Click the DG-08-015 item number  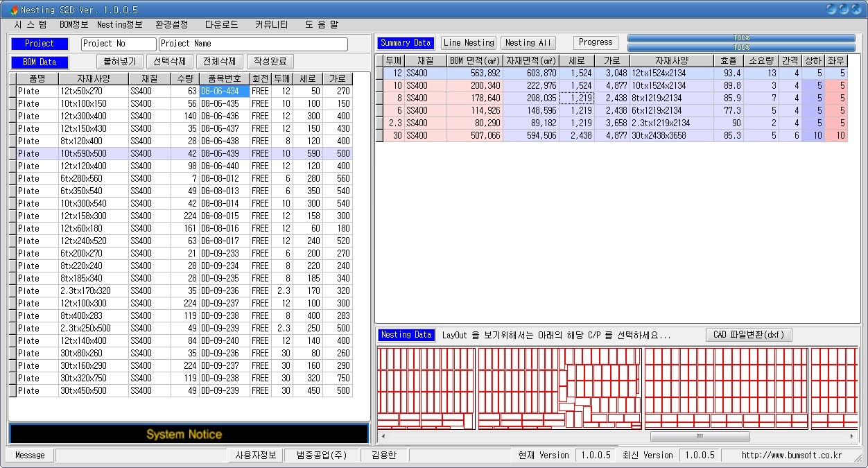pos(224,216)
